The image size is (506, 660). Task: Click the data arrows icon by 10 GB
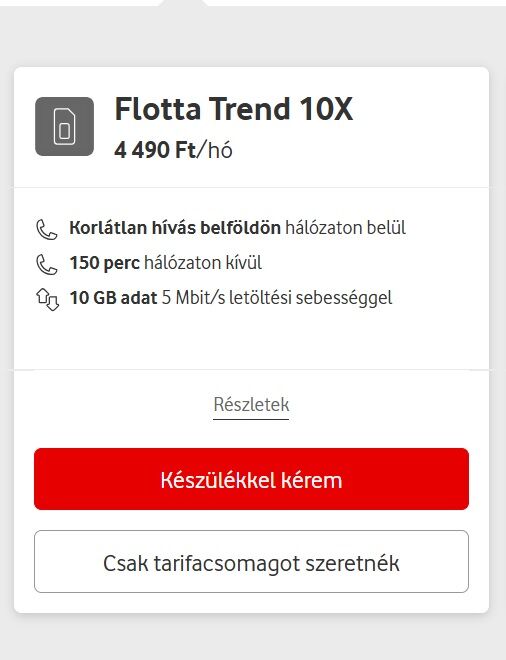tap(47, 299)
